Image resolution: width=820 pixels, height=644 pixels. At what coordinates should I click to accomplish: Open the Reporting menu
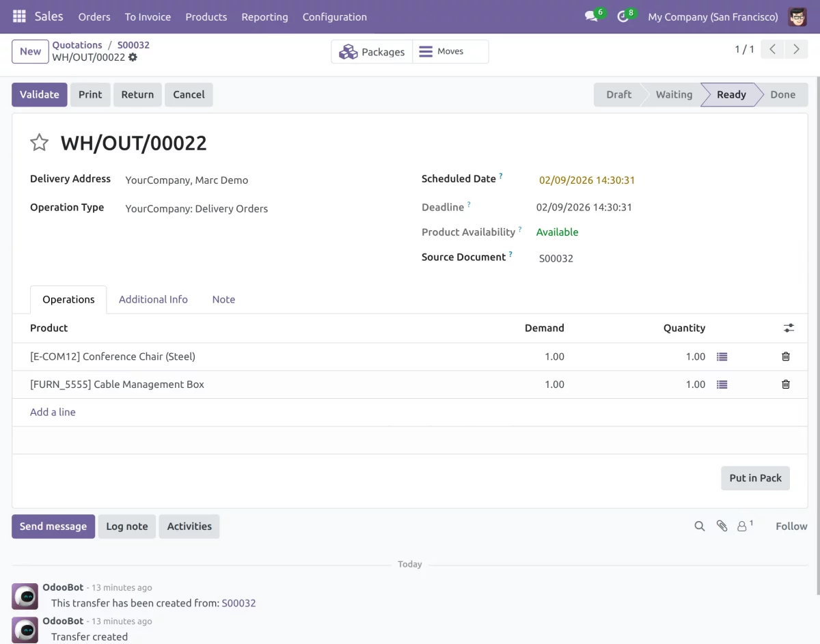264,16
